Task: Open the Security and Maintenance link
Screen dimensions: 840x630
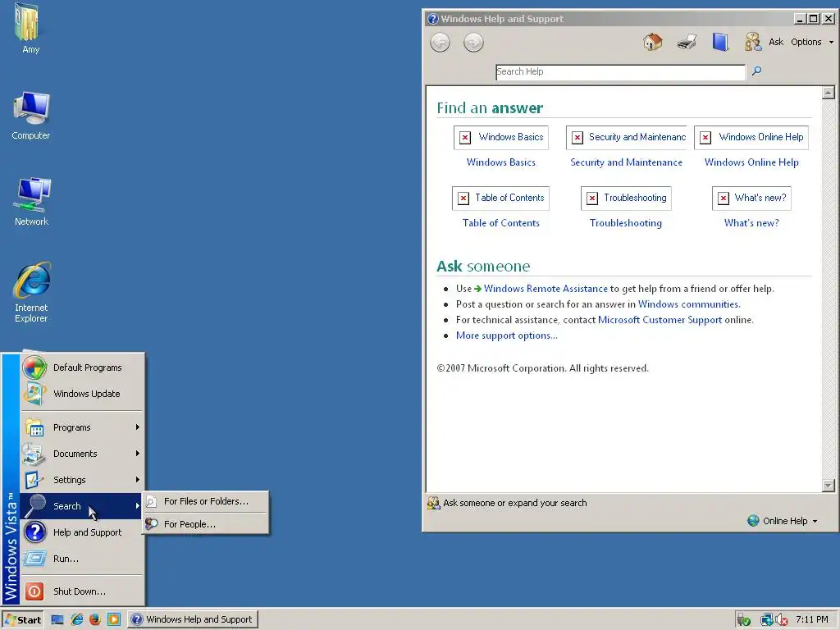Action: [x=626, y=162]
